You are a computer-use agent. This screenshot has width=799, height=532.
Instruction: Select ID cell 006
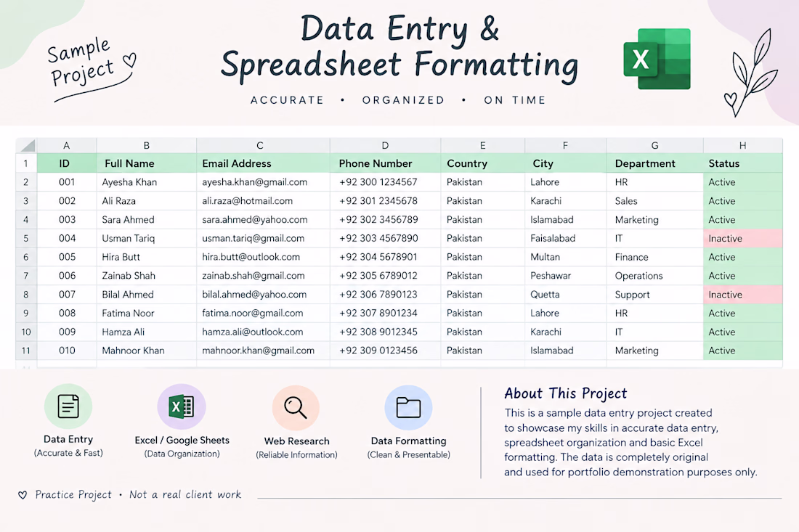[x=66, y=276]
